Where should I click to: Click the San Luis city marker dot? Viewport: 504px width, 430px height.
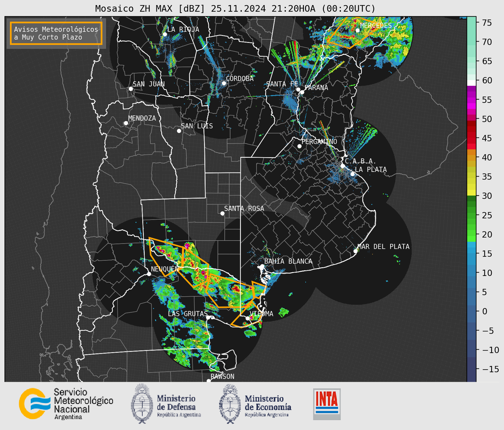pyautogui.click(x=179, y=131)
